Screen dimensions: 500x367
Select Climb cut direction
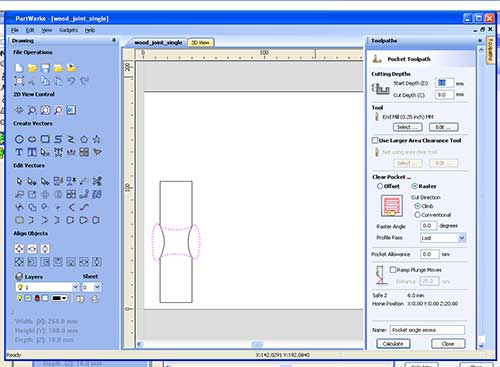[x=417, y=206]
